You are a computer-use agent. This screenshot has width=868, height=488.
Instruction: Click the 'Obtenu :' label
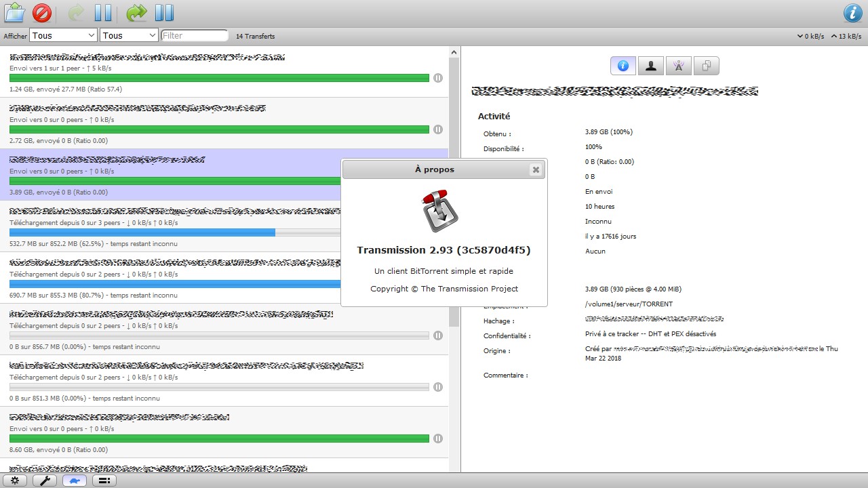[x=497, y=134]
